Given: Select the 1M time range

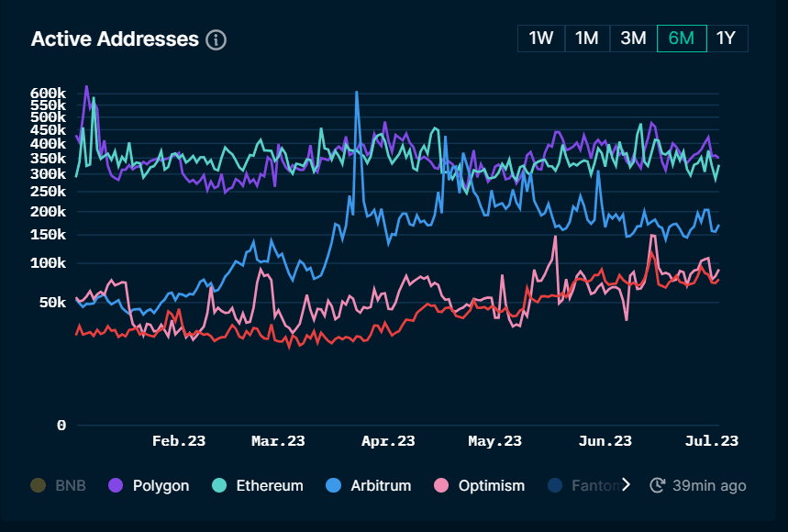Looking at the screenshot, I should tap(586, 39).
